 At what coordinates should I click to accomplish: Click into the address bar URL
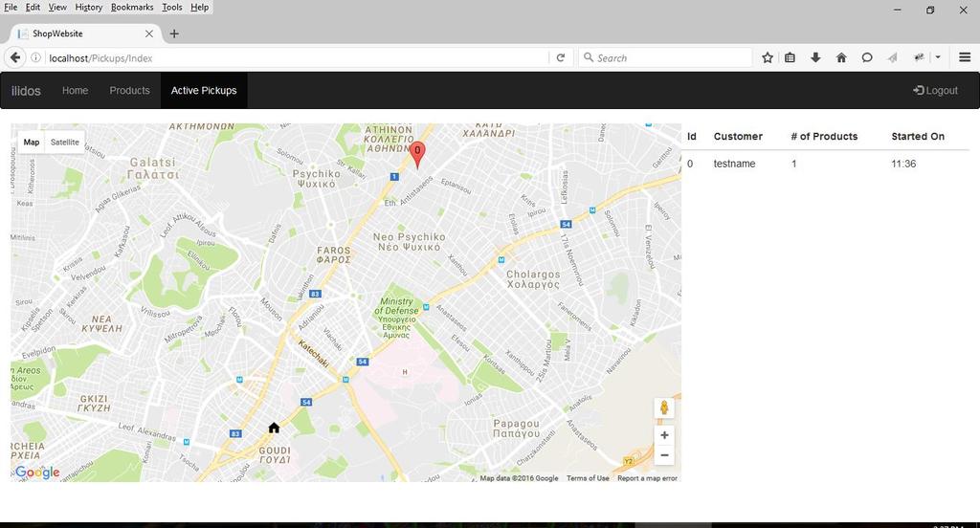(297, 57)
